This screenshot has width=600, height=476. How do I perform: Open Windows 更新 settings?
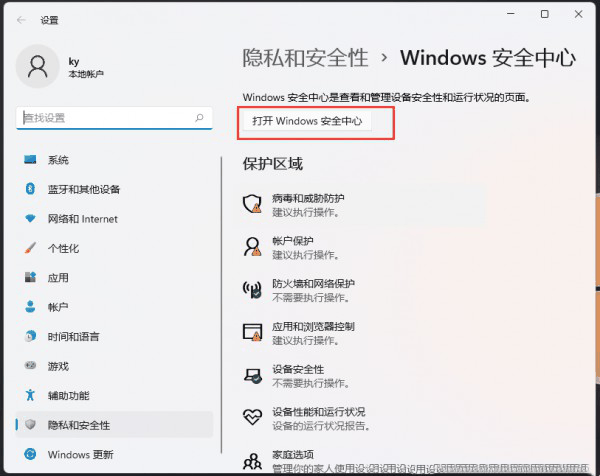click(x=114, y=454)
